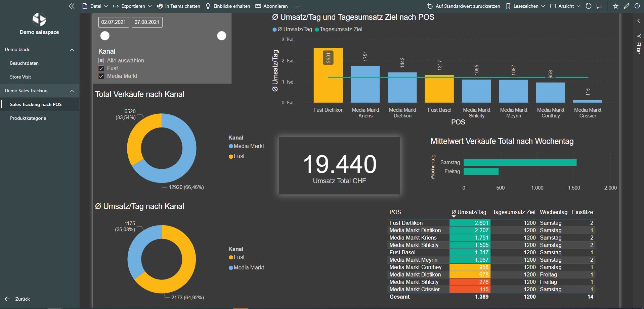Viewport: 644px width, 309px height.
Task: Click the 2.601 Umsatz cell
Action: (470, 223)
